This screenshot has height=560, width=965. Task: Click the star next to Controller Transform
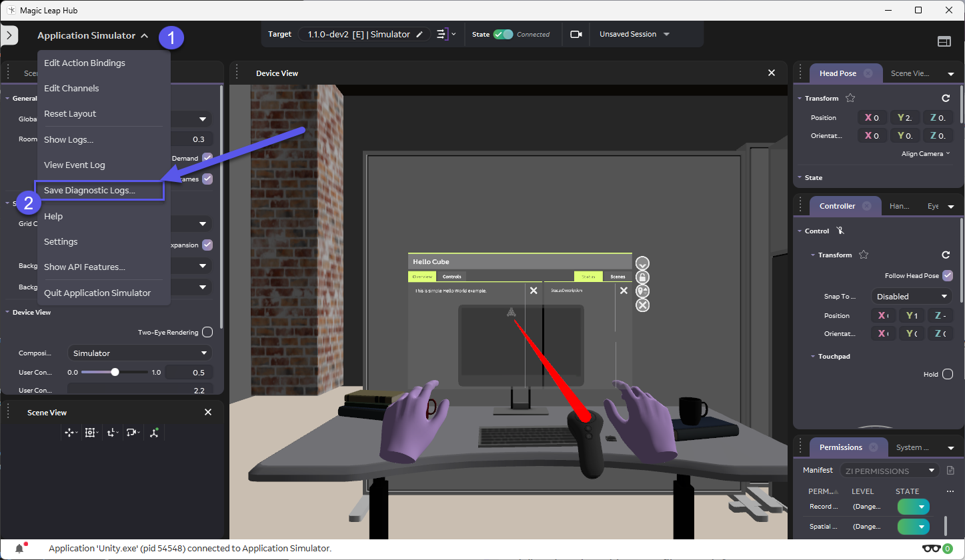pyautogui.click(x=864, y=255)
